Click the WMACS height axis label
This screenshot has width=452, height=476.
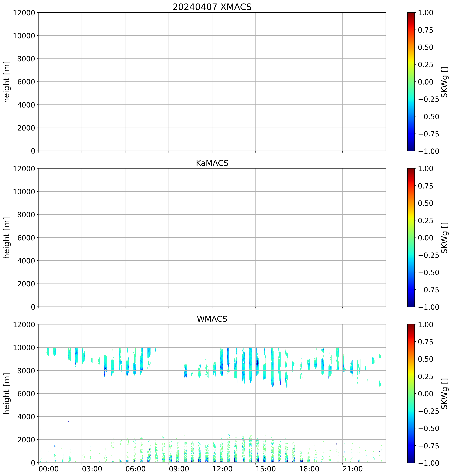click(7, 394)
